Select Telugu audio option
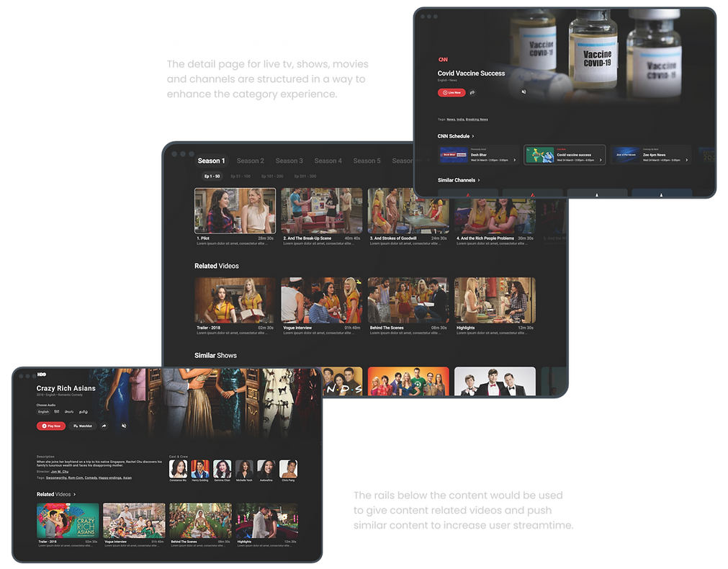The width and height of the screenshot is (728, 569). [x=69, y=412]
